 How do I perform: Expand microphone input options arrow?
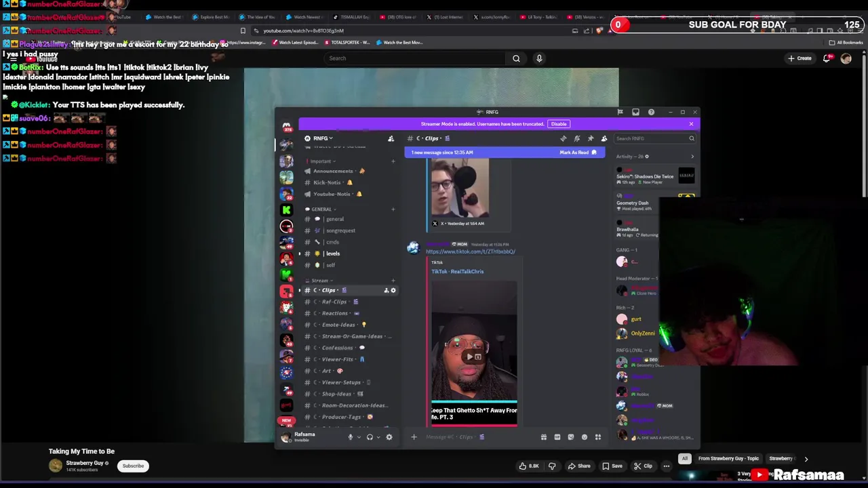[x=359, y=437]
